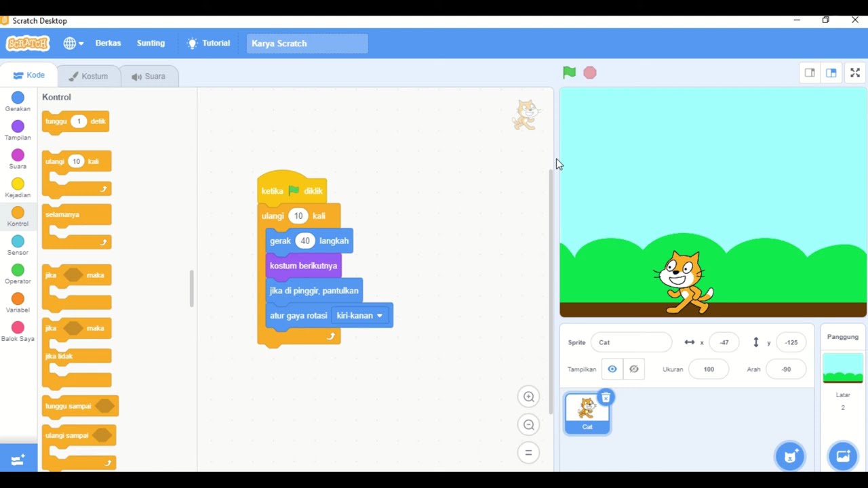
Task: Click the 'jika di pinggir, pantulkan' block
Action: (x=314, y=291)
